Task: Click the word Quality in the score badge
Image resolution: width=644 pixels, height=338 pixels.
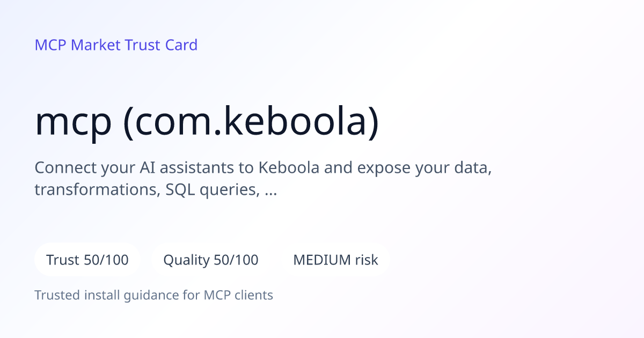Action: 186,261
